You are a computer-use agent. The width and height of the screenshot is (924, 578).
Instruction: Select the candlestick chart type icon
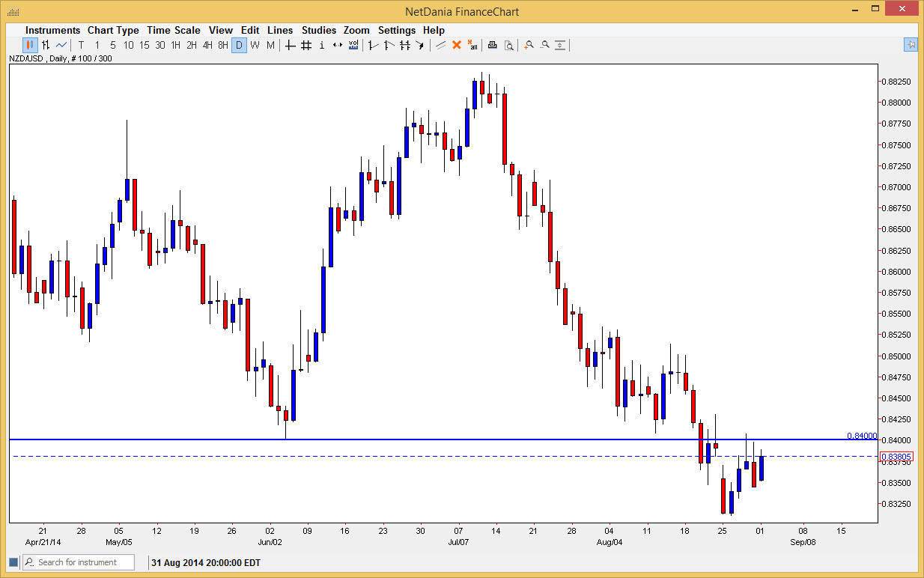30,45
